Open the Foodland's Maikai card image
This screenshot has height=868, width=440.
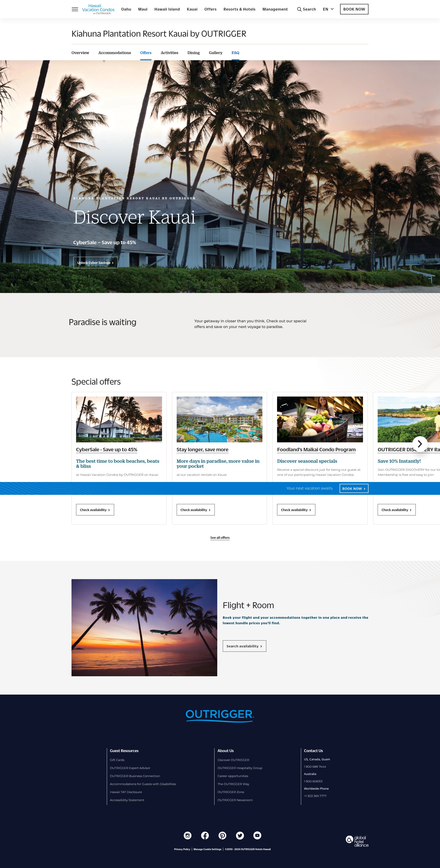(x=320, y=419)
